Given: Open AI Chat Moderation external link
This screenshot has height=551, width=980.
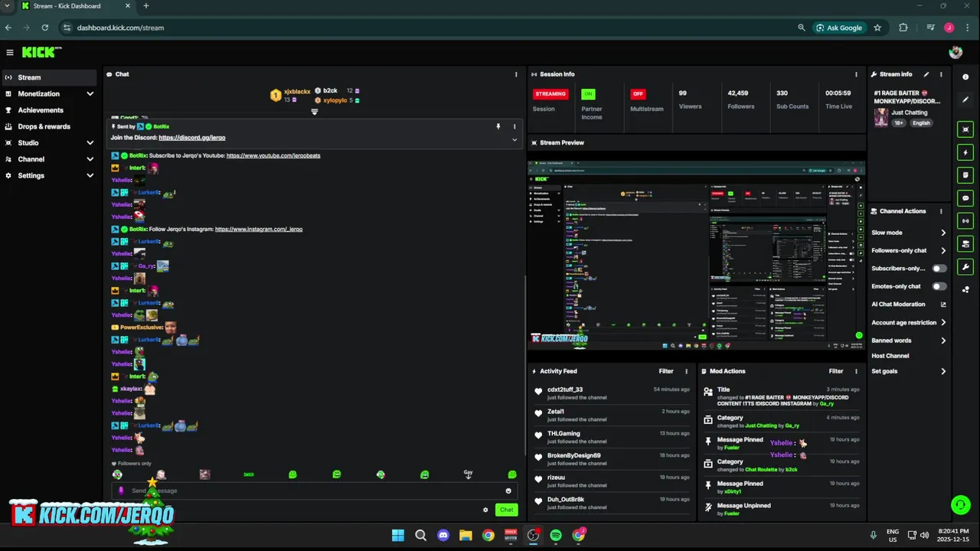Looking at the screenshot, I should 943,305.
